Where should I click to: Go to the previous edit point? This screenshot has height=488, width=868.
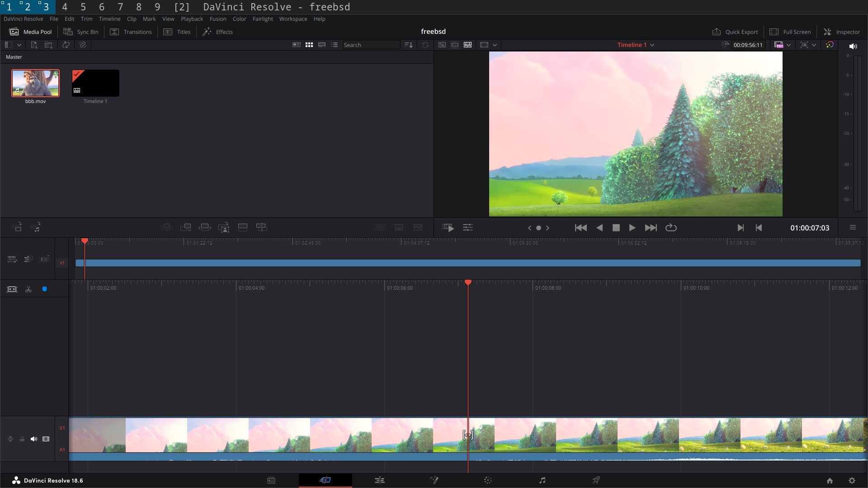point(759,228)
